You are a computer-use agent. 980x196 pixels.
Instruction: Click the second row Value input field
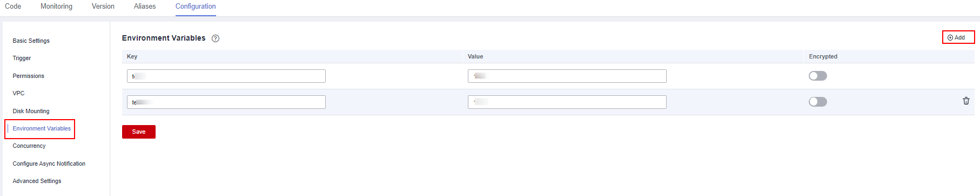(567, 102)
